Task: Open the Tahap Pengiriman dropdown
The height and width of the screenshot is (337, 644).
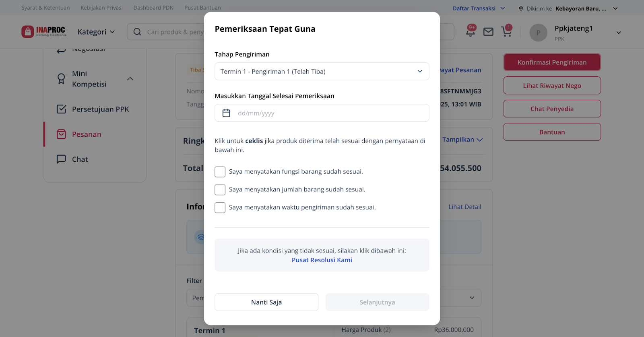Action: [322, 72]
